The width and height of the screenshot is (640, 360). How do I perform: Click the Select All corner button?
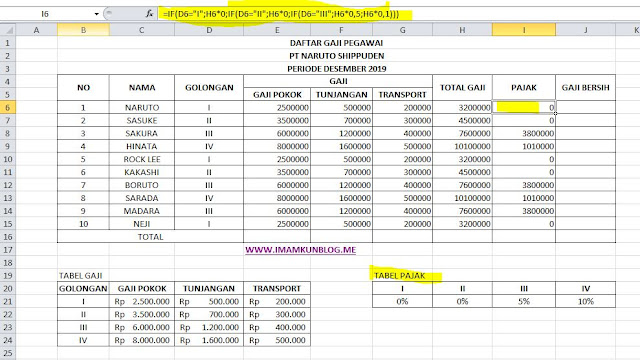pos(8,30)
